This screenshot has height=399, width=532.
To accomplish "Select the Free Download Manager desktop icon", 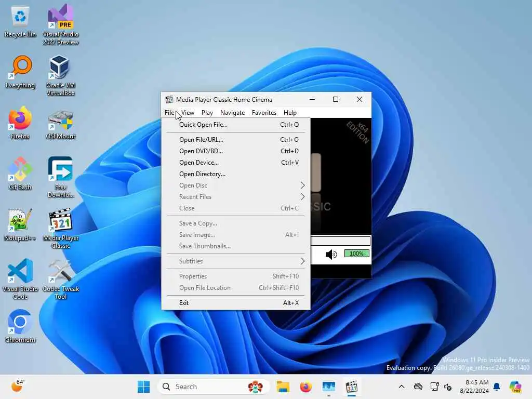I will (x=60, y=177).
